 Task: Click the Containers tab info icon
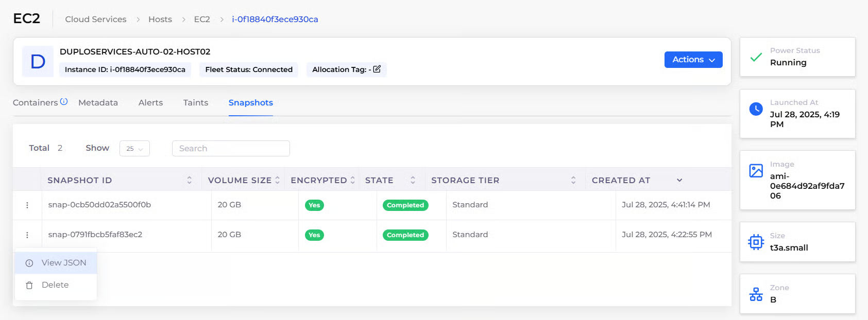(x=64, y=101)
